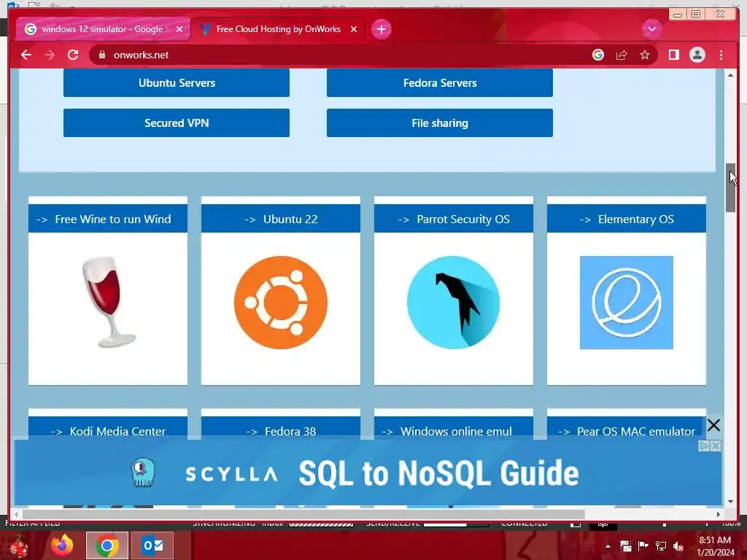The width and height of the screenshot is (747, 560).
Task: Click the horizontal scroll left arrow
Action: (x=16, y=514)
